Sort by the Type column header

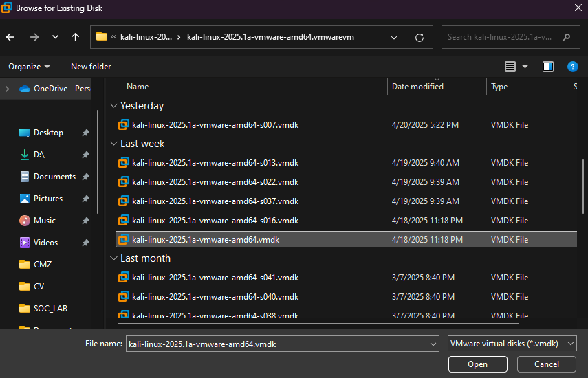[499, 87]
